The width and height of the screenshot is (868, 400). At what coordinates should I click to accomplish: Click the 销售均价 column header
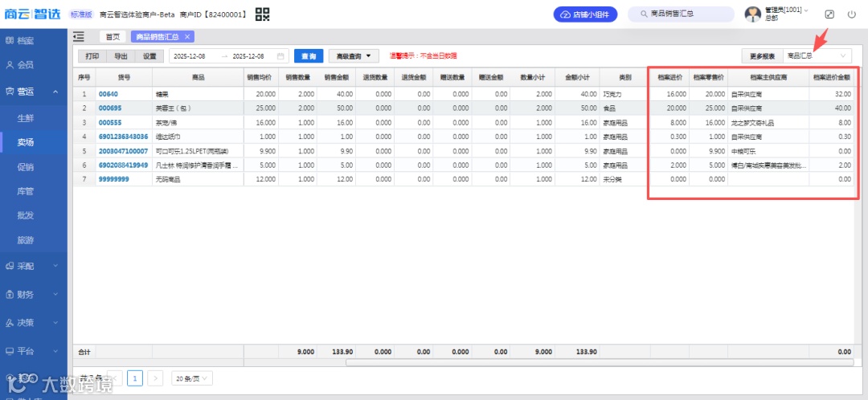(x=260, y=77)
